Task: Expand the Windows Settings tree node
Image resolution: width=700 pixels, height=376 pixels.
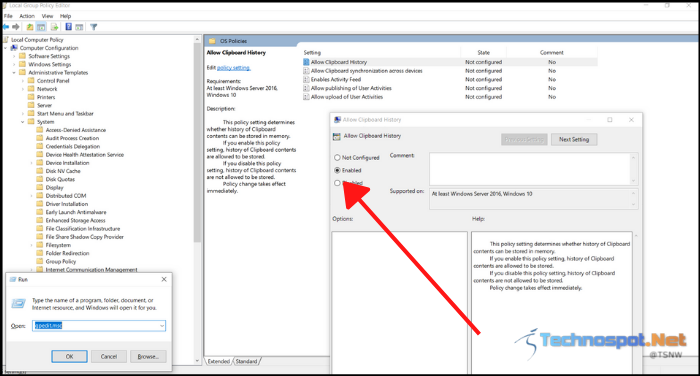Action: click(x=14, y=64)
